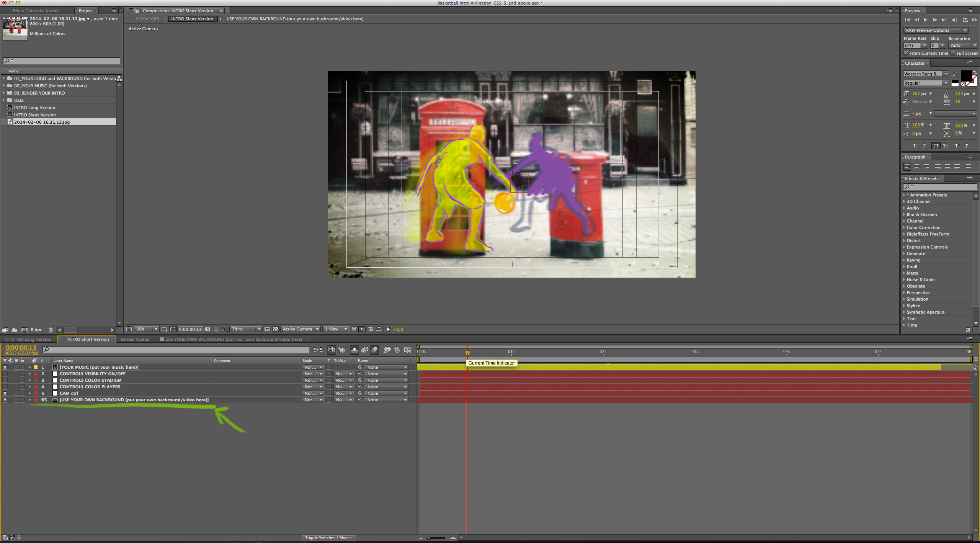Image resolution: width=980 pixels, height=543 pixels.
Task: Click the Play button in Preview panel
Action: click(925, 20)
